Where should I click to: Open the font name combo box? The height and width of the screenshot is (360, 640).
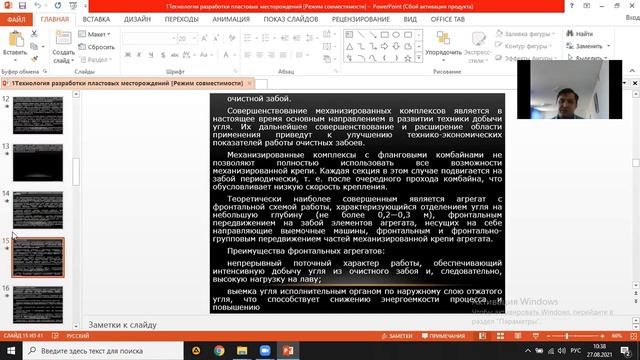[x=149, y=38]
